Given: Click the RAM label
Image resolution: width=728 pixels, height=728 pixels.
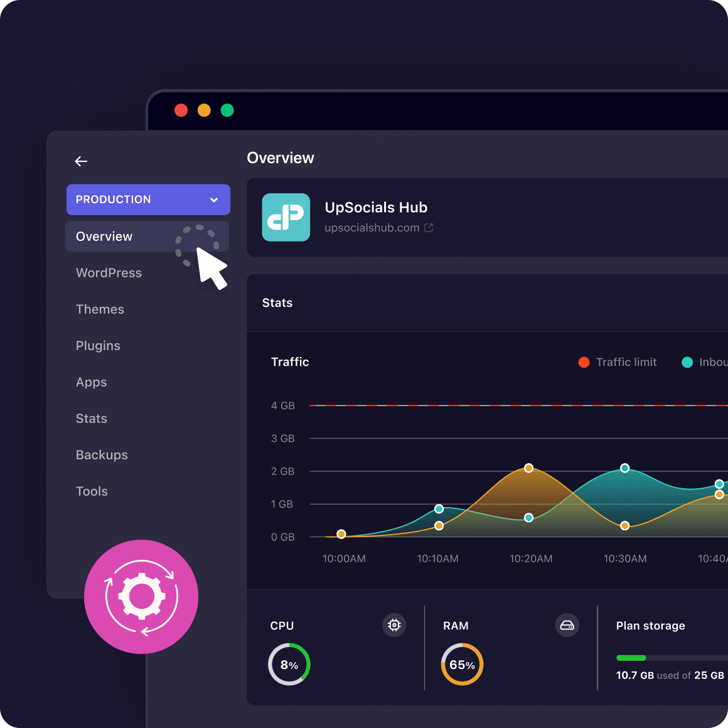Looking at the screenshot, I should point(456,626).
